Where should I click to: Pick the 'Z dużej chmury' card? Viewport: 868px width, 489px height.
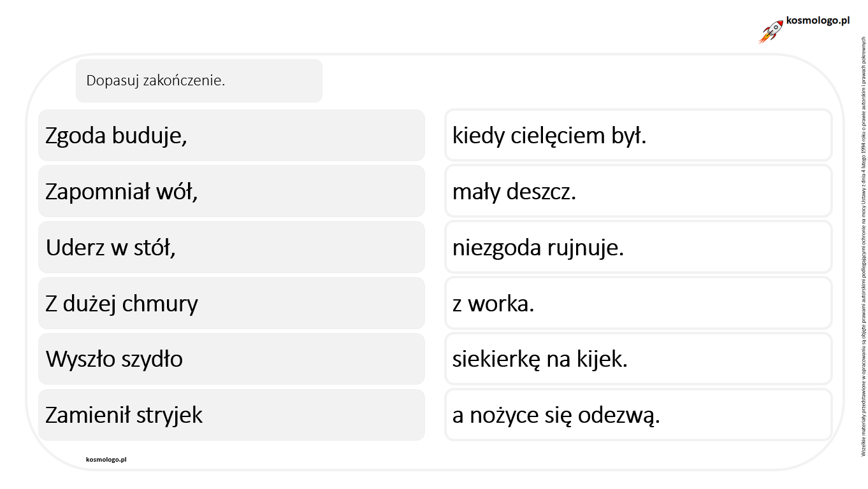231,303
